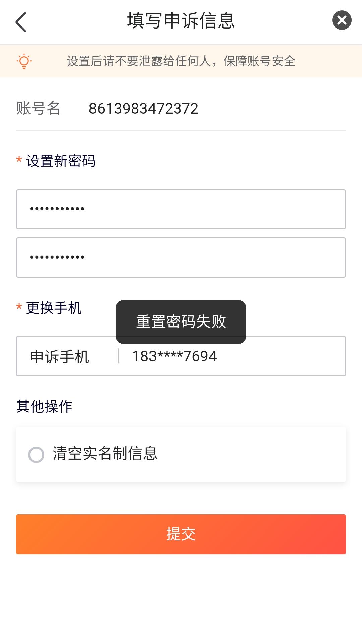The width and height of the screenshot is (362, 644).
Task: Click the asterisk beside 更换手机
Action: click(x=19, y=307)
